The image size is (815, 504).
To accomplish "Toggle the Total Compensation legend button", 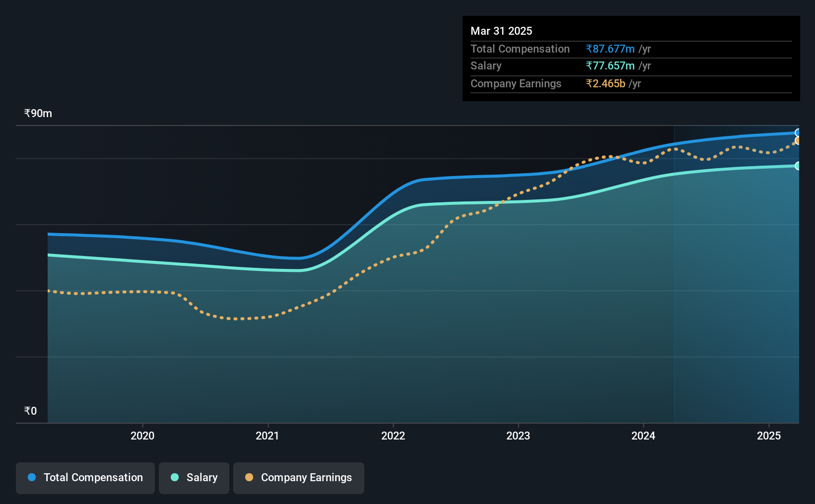I will point(85,478).
